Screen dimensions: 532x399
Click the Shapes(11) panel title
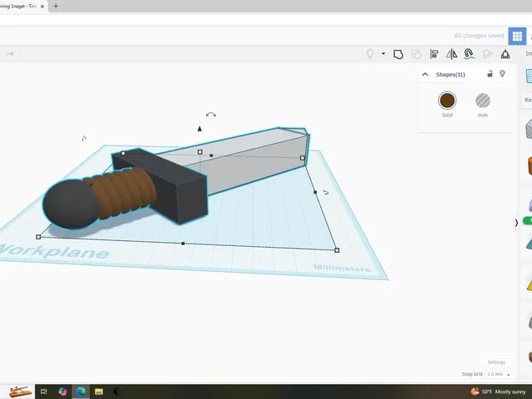point(451,74)
